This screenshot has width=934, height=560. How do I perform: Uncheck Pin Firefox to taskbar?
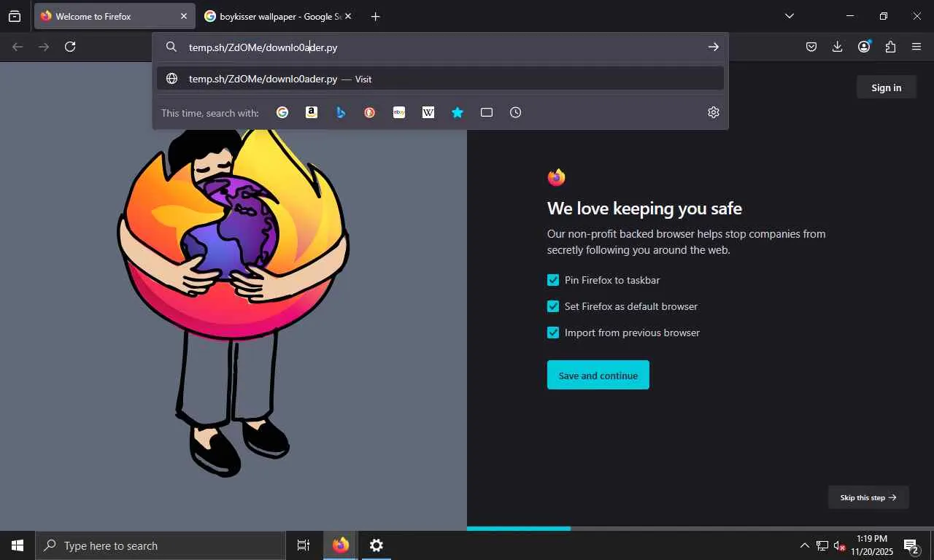[x=553, y=280]
